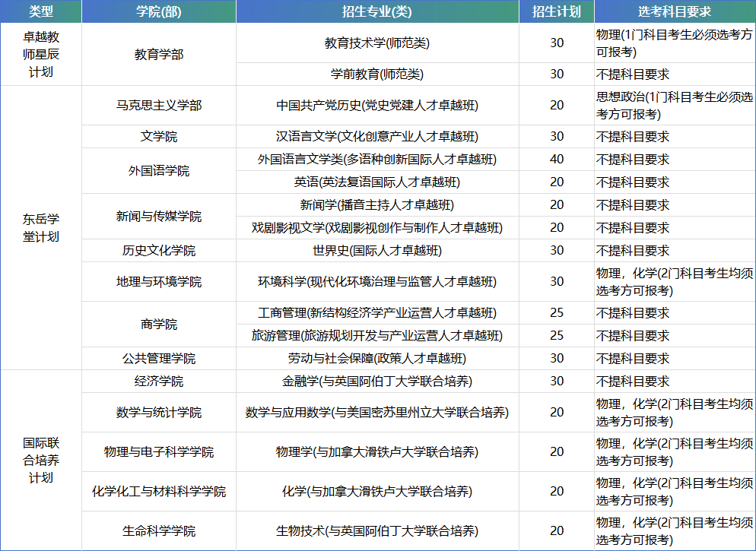Image resolution: width=756 pixels, height=551 pixels.
Task: Select the 选考科目要求 column header
Action: coord(672,10)
